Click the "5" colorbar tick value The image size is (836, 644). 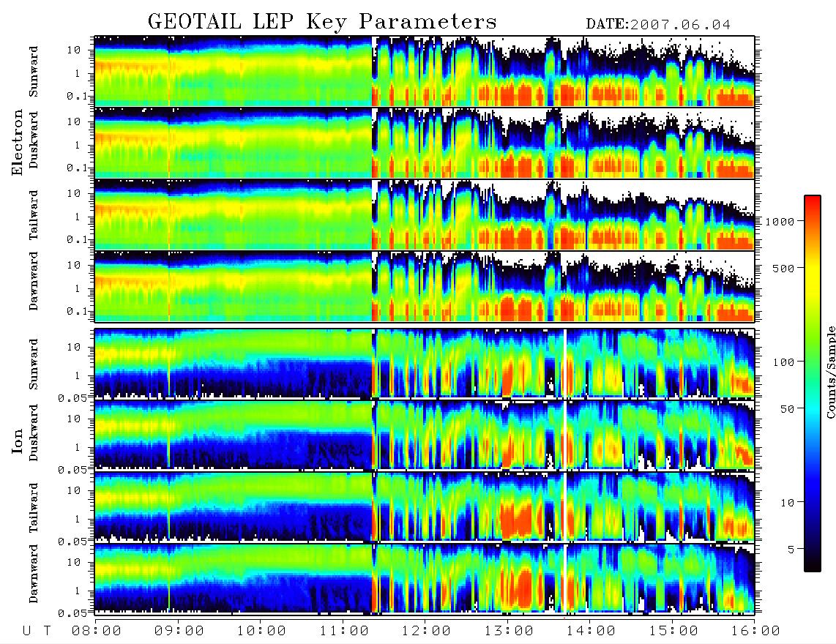[x=791, y=550]
